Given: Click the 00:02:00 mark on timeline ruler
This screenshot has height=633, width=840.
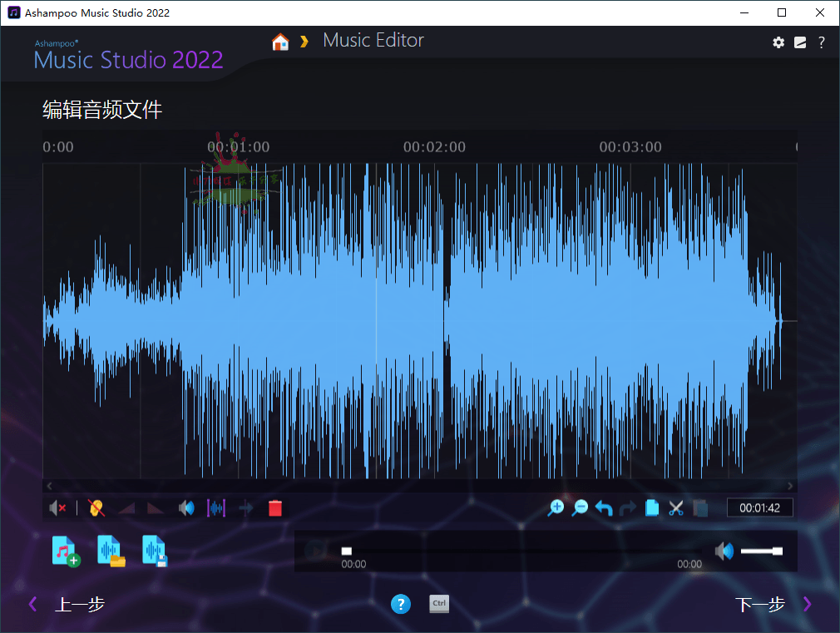Looking at the screenshot, I should pos(434,147).
